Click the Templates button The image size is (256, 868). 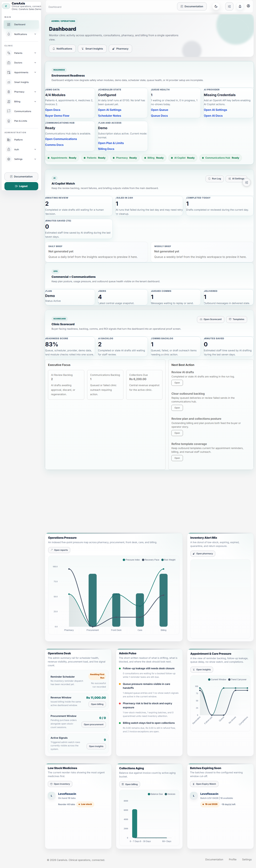click(236, 319)
